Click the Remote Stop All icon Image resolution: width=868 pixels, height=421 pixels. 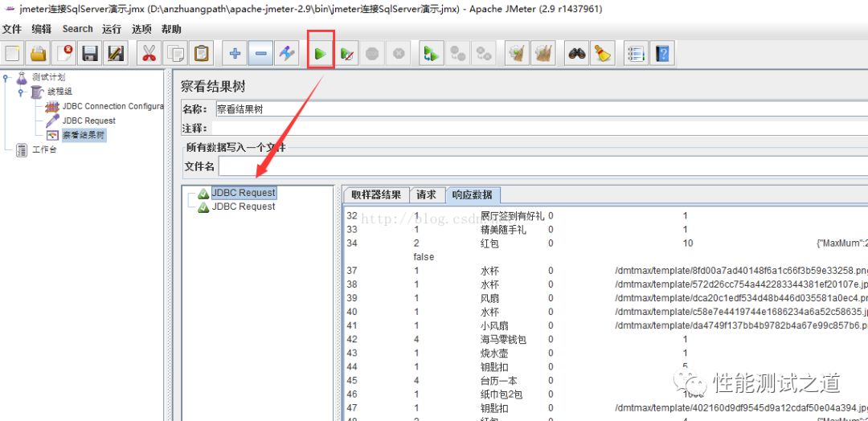click(x=458, y=54)
